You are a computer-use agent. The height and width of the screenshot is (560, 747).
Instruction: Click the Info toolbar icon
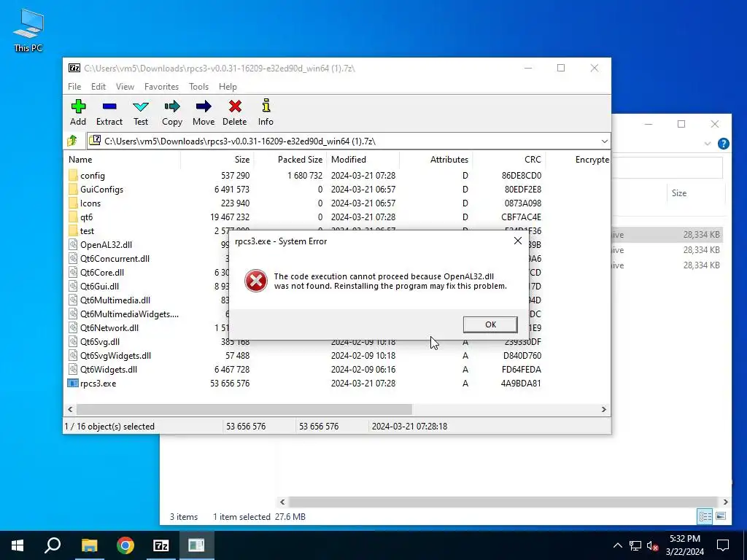[266, 105]
